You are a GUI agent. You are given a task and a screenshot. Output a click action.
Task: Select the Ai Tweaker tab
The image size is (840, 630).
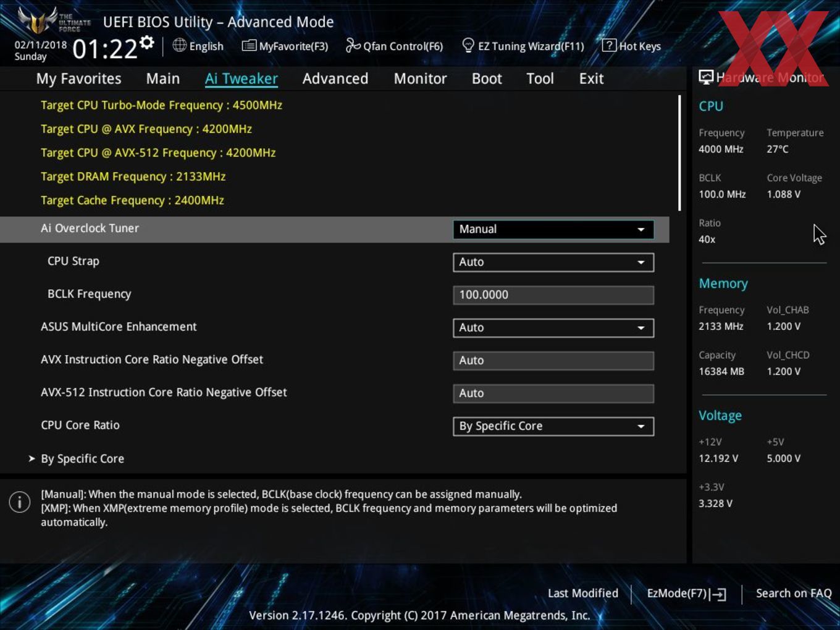click(241, 78)
